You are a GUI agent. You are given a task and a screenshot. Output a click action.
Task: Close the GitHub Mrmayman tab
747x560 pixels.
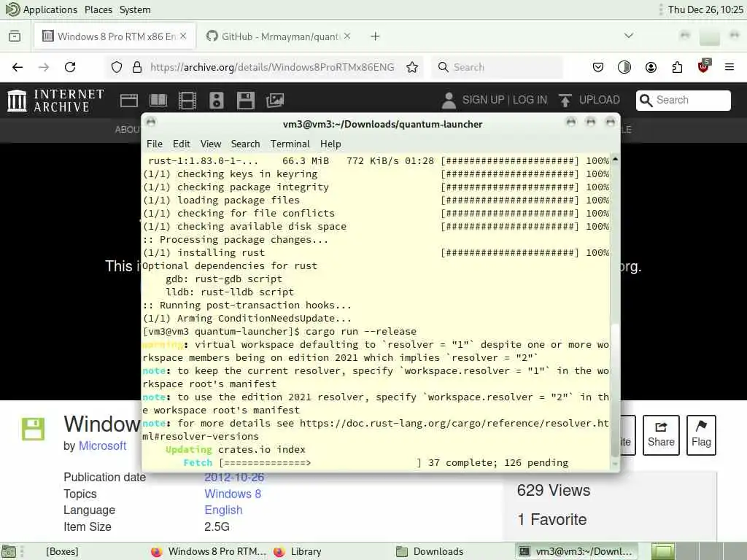click(x=347, y=36)
